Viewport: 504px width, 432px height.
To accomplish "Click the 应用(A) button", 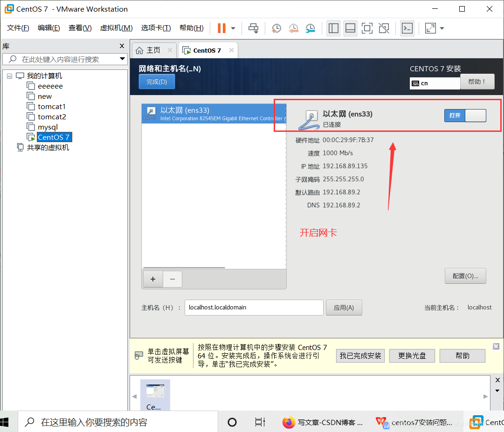I will tap(344, 308).
